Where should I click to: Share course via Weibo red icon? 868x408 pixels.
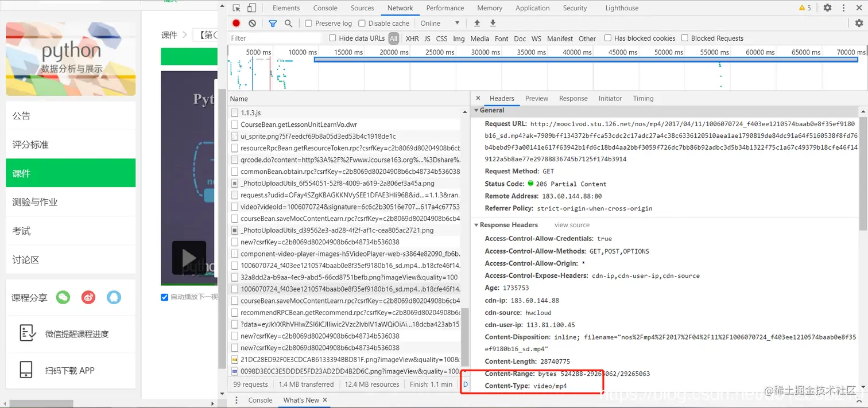click(x=88, y=297)
